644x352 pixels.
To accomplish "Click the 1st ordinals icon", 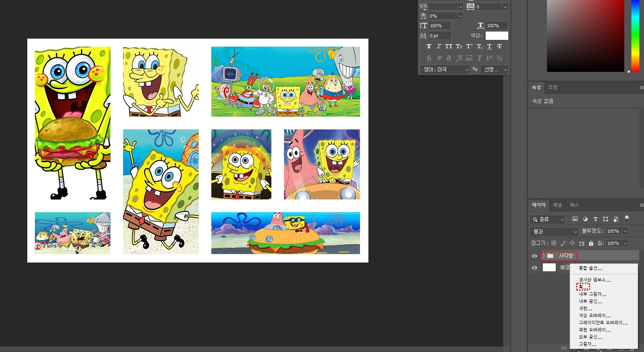I will pos(489,58).
